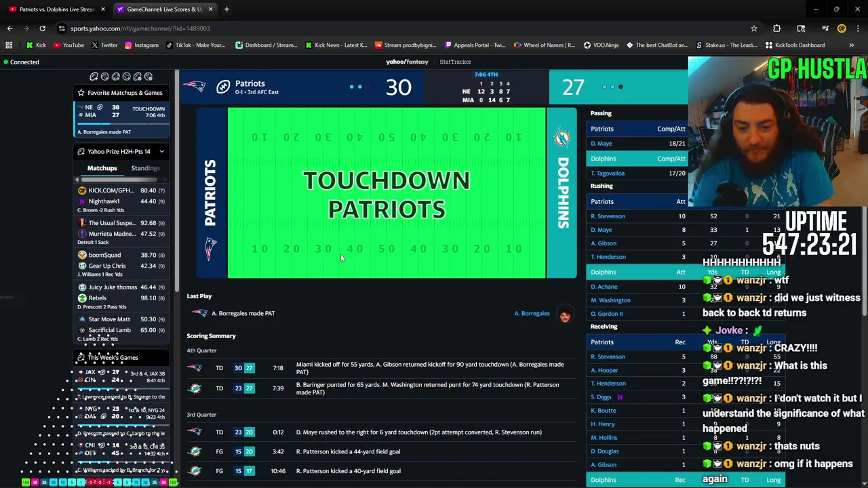Open D. Douglas in Patriots receiving

604,451
